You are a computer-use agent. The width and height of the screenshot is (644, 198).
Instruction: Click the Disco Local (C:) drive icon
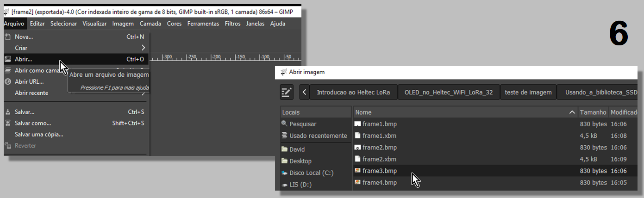click(284, 173)
